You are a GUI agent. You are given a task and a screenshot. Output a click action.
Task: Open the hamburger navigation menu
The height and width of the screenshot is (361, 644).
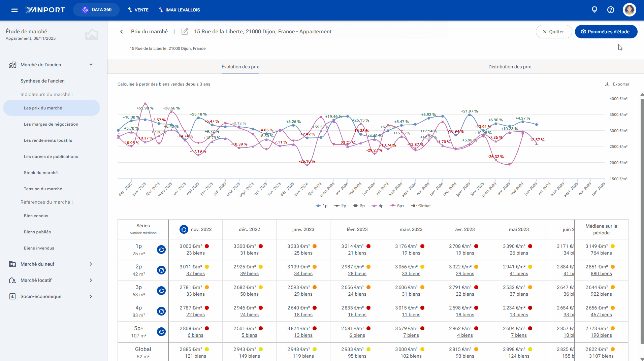point(14,10)
